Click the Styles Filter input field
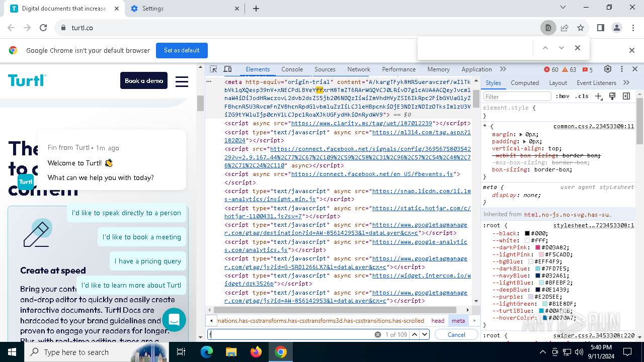The width and height of the screenshot is (644, 362). 517,97
